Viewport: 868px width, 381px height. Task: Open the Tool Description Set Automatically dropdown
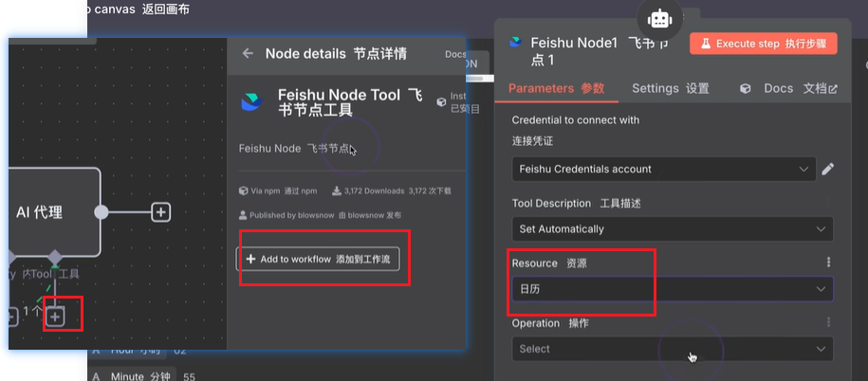tap(673, 229)
